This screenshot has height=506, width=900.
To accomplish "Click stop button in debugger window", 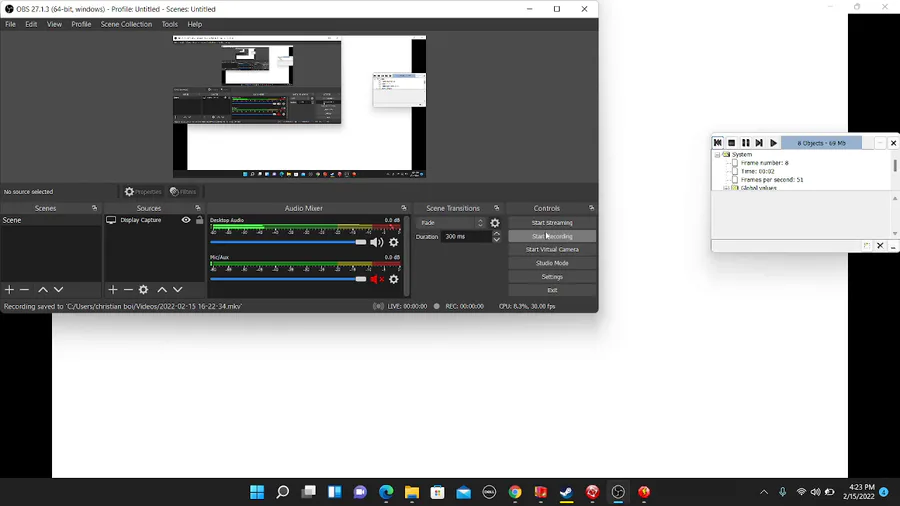I will coord(731,143).
